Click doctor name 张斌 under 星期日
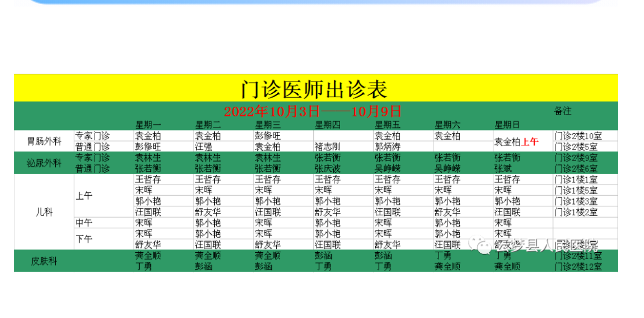Screen dimensions: 644x318 tap(503, 168)
